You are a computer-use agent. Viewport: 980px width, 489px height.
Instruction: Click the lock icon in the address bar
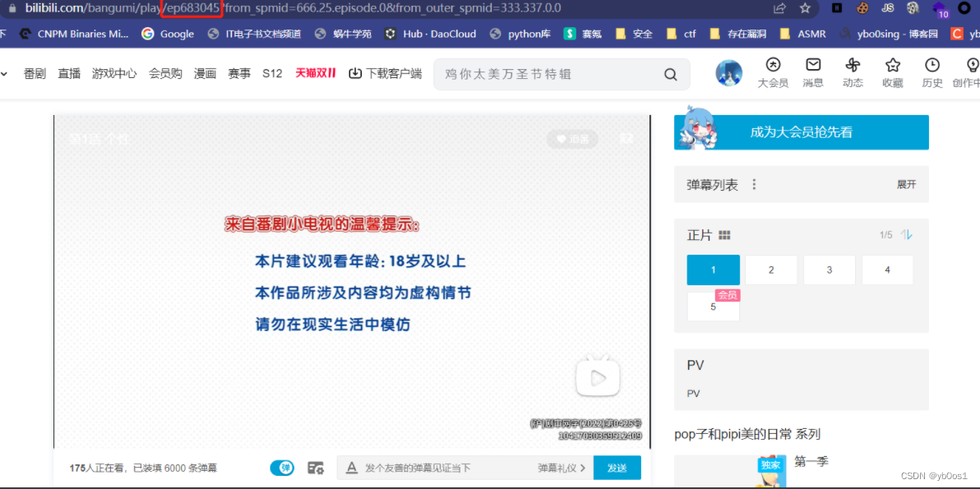click(12, 8)
